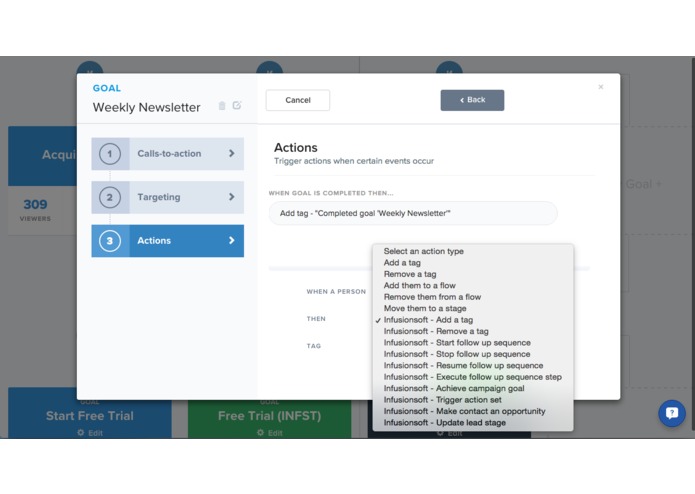The width and height of the screenshot is (695, 494).
Task: Choose 'Add them to a flow'
Action: coord(473,286)
